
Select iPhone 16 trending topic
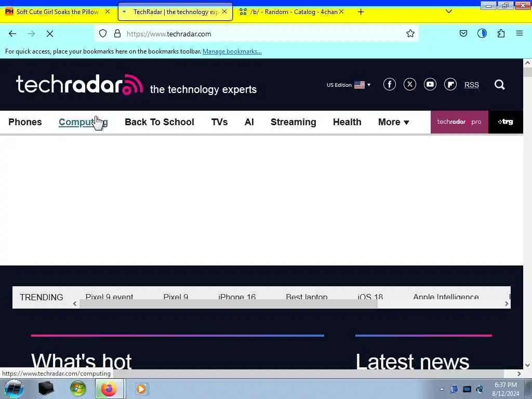click(x=237, y=296)
